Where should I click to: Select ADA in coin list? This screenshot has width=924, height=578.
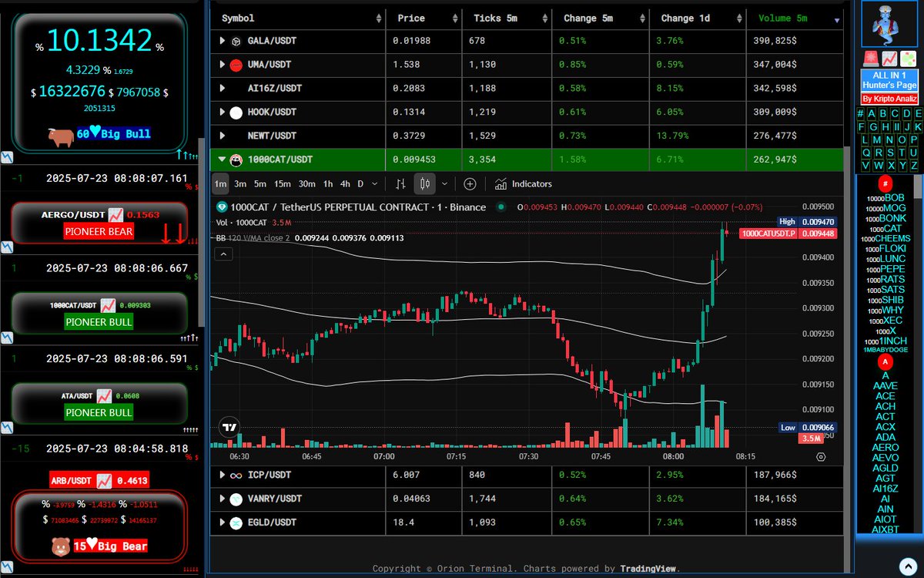885,437
